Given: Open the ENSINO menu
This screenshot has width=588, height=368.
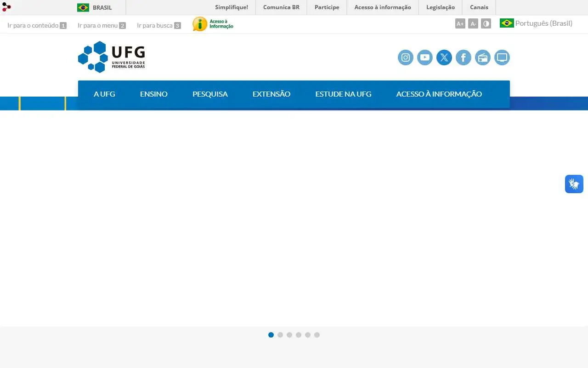Looking at the screenshot, I should 154,94.
